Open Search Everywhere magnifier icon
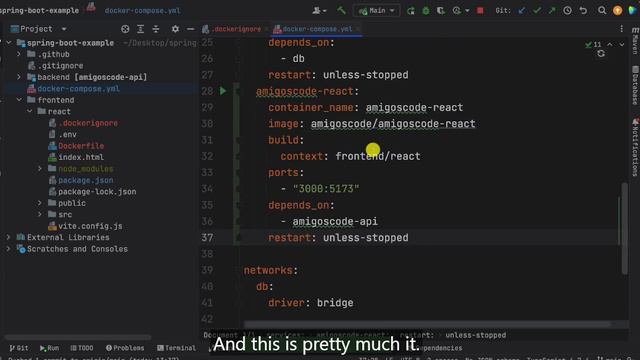Screen dimensions: 640x360 point(602,11)
